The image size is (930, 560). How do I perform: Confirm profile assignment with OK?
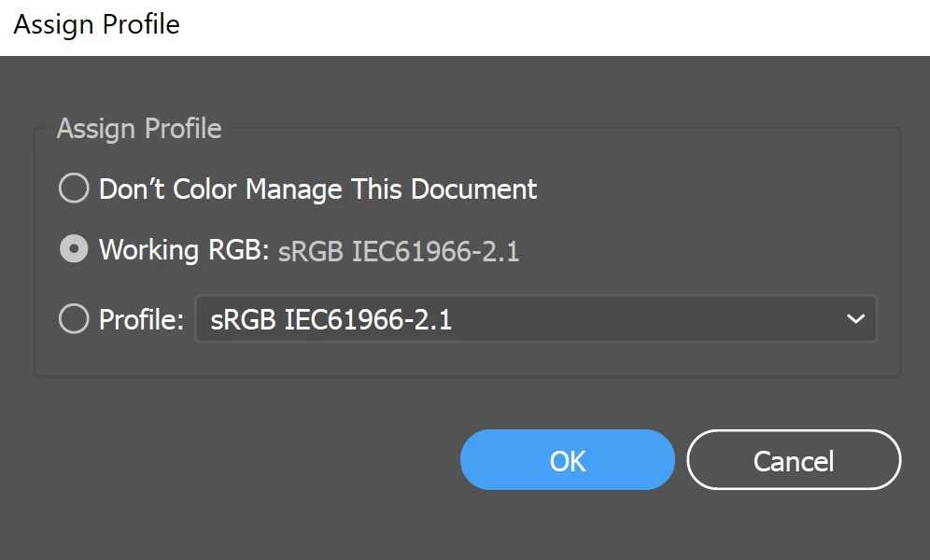pos(567,460)
